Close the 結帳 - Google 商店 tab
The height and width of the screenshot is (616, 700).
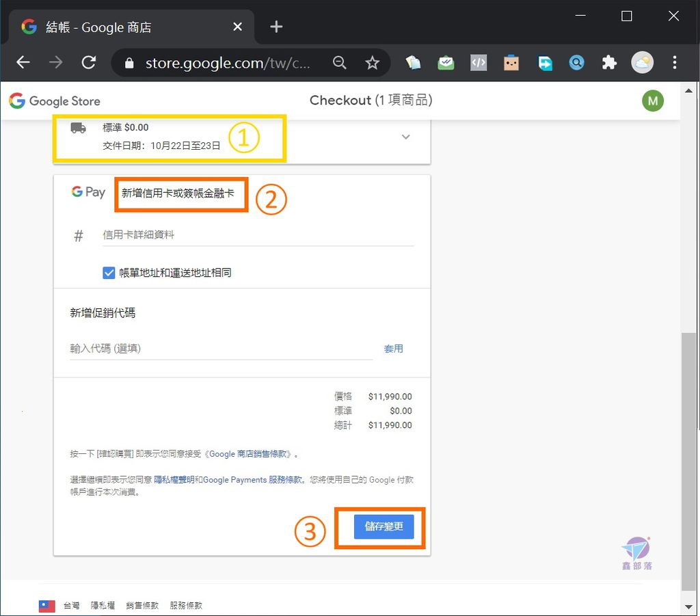(x=237, y=27)
